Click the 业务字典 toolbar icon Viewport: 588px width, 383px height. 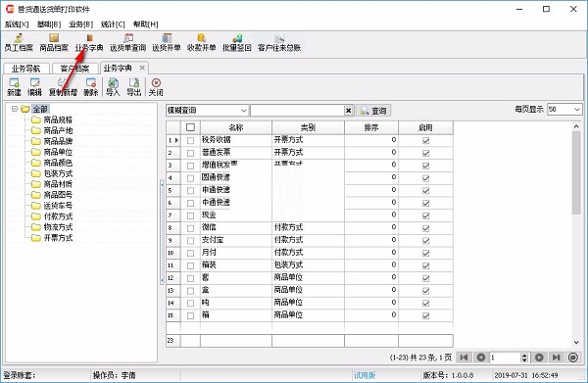[89, 42]
